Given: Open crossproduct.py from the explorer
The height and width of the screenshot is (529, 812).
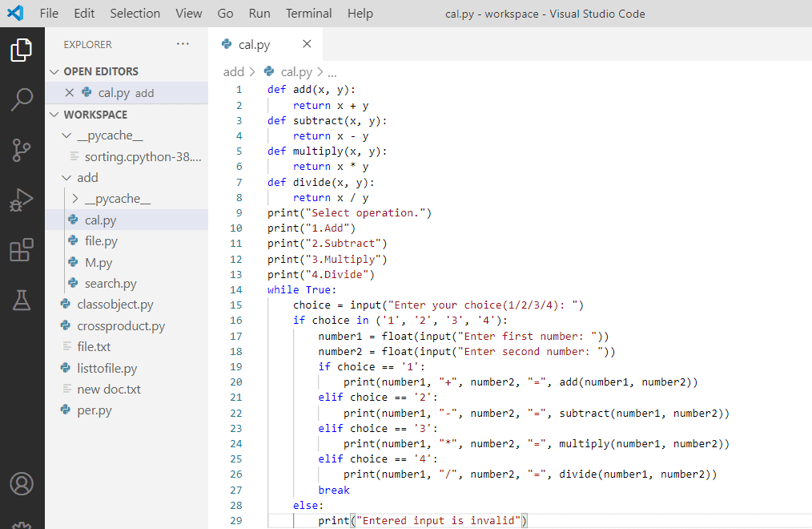Looking at the screenshot, I should coord(120,326).
